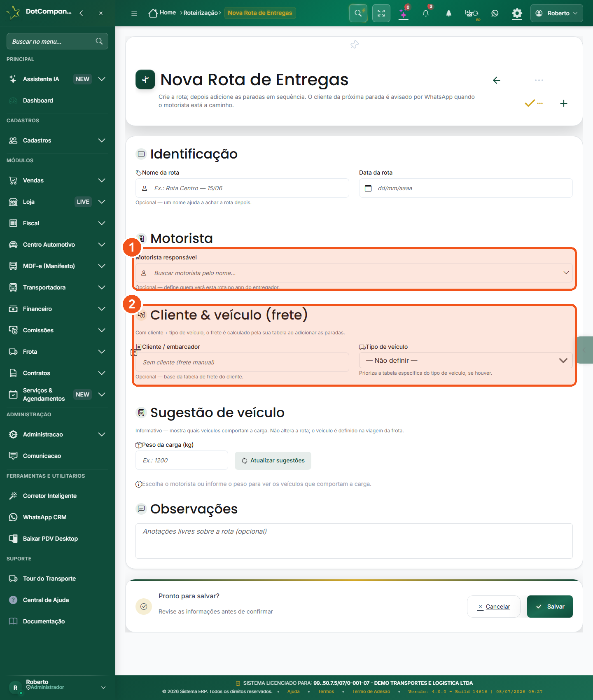593x700 pixels.
Task: Toggle the hamburger menu icon
Action: [134, 13]
